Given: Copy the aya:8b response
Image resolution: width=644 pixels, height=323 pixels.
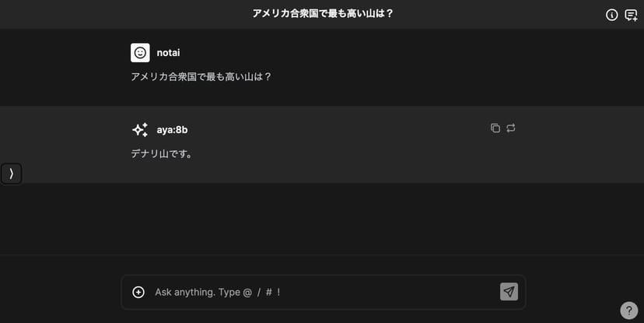Looking at the screenshot, I should pos(495,128).
